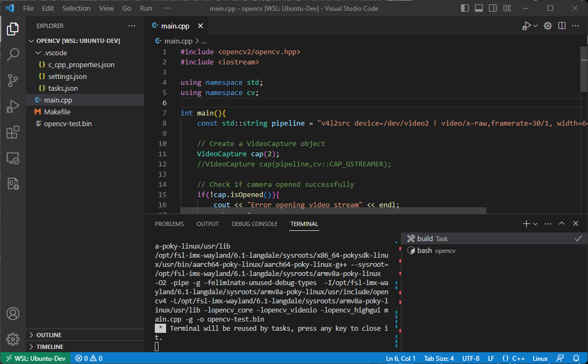Expand breadcrumb symbol ellipsis after main.cpp
Image resolution: width=588 pixels, height=364 pixels.
204,41
